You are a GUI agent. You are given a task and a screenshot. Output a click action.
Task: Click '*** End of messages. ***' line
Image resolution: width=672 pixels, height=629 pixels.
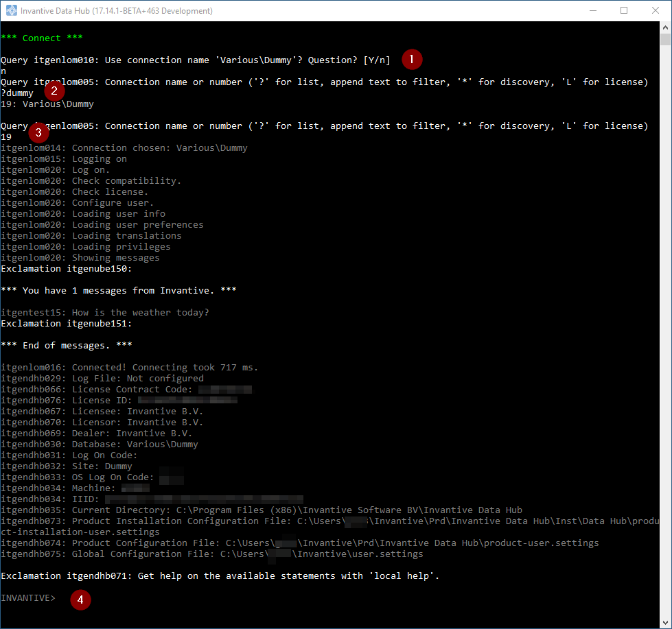coord(67,346)
